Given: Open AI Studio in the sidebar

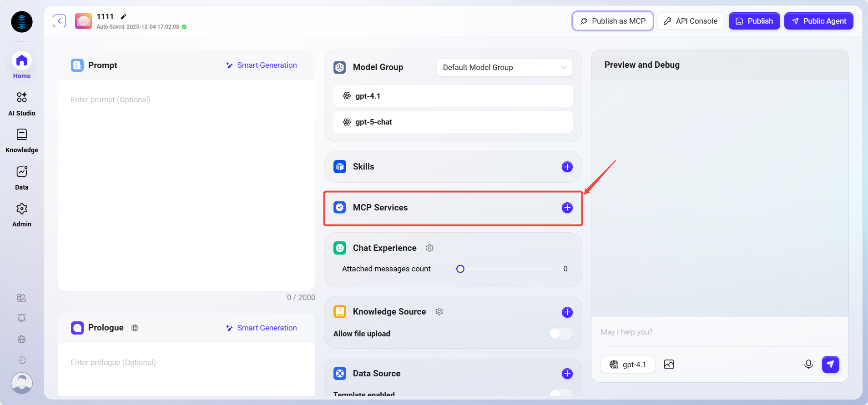Looking at the screenshot, I should [22, 103].
